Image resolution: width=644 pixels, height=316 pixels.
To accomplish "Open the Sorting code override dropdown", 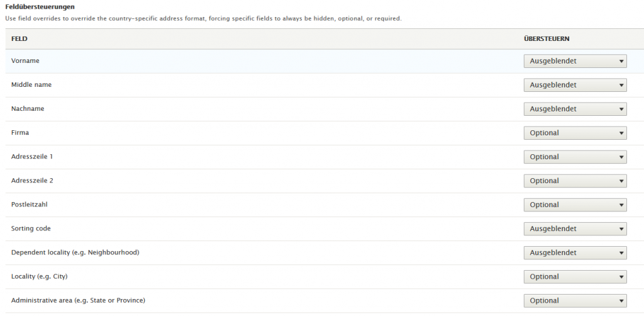I will [575, 229].
